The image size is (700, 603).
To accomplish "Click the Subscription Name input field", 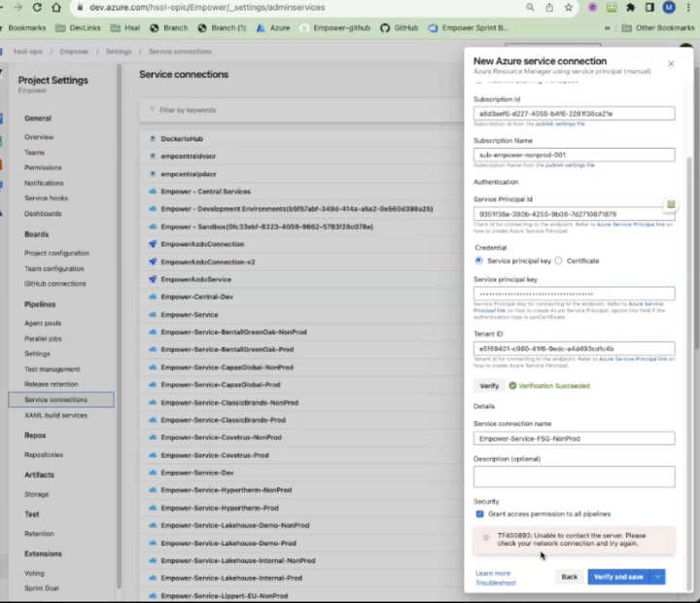I will [x=575, y=155].
